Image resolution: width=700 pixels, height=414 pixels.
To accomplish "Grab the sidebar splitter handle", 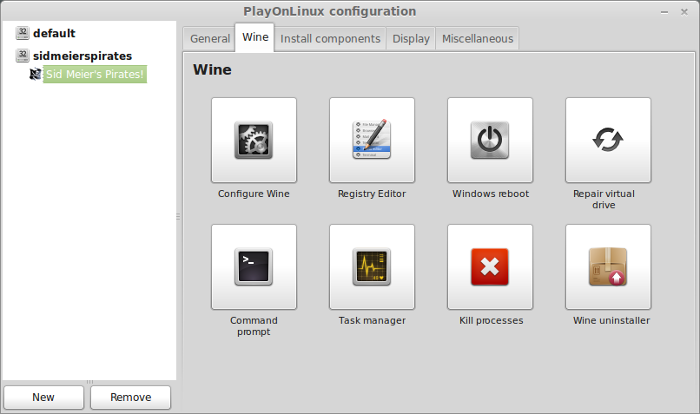I will click(x=178, y=216).
